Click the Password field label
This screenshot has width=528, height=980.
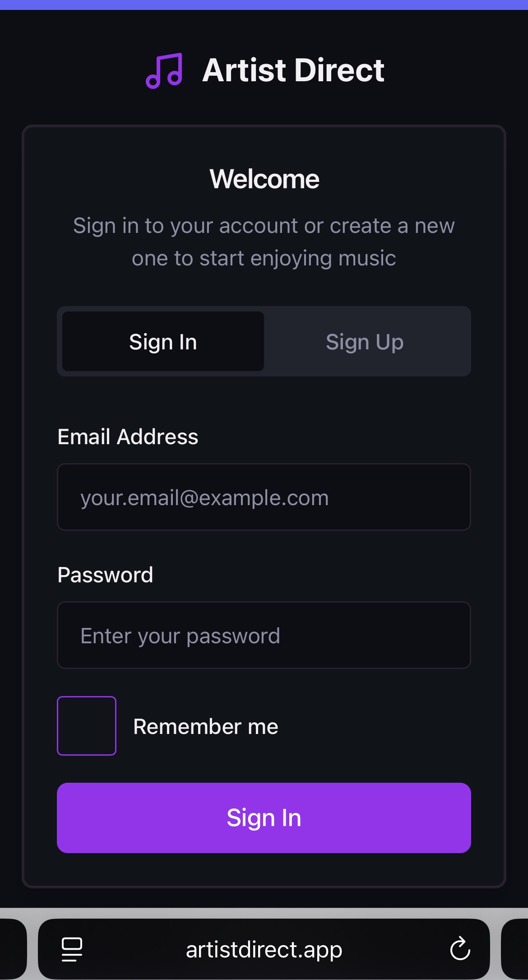coord(105,575)
